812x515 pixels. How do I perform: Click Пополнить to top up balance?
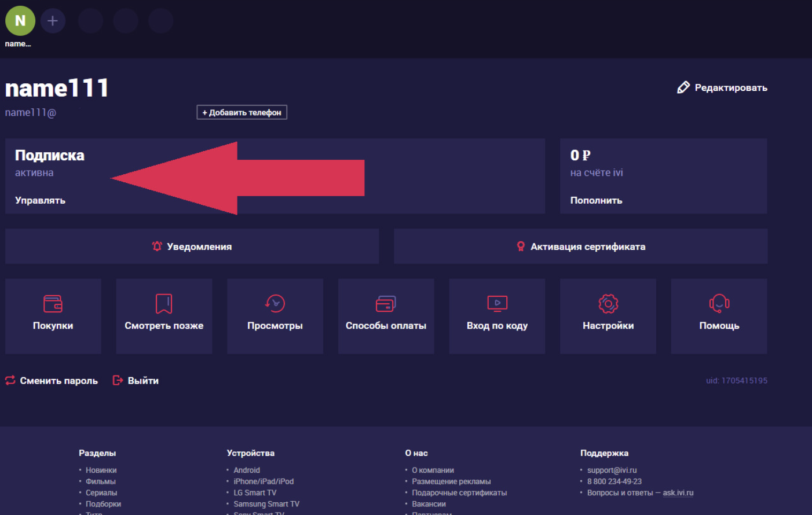(x=596, y=200)
